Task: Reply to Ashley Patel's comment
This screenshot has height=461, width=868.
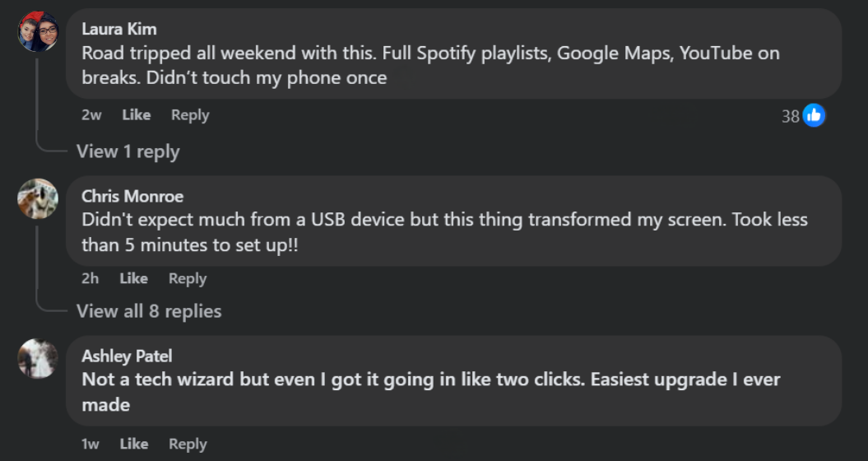Action: pyautogui.click(x=188, y=444)
